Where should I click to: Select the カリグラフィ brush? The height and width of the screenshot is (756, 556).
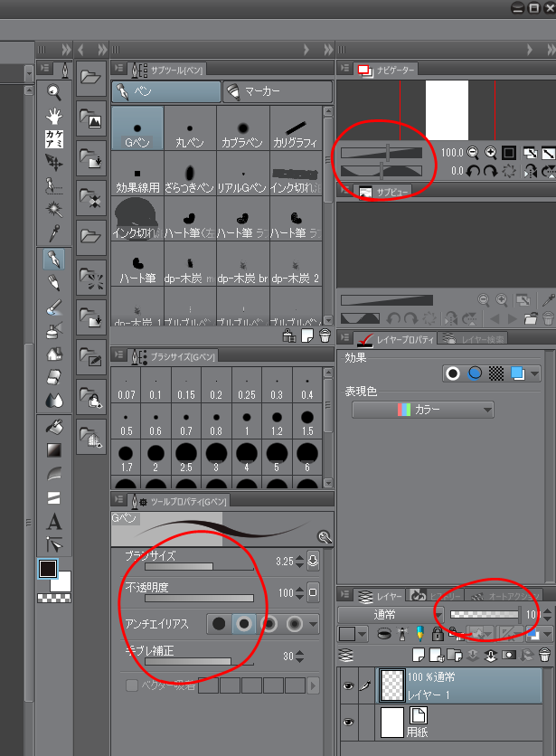[x=296, y=128]
